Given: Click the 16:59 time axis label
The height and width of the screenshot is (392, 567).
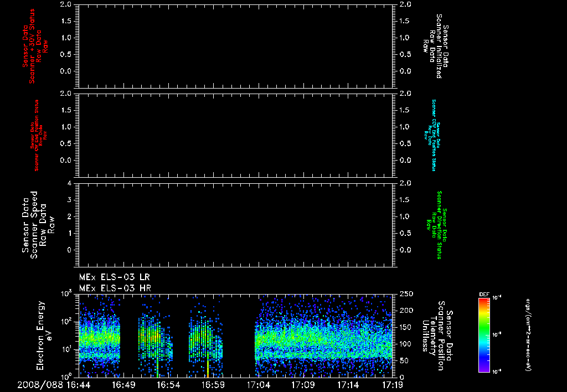Looking at the screenshot, I should click(213, 385).
